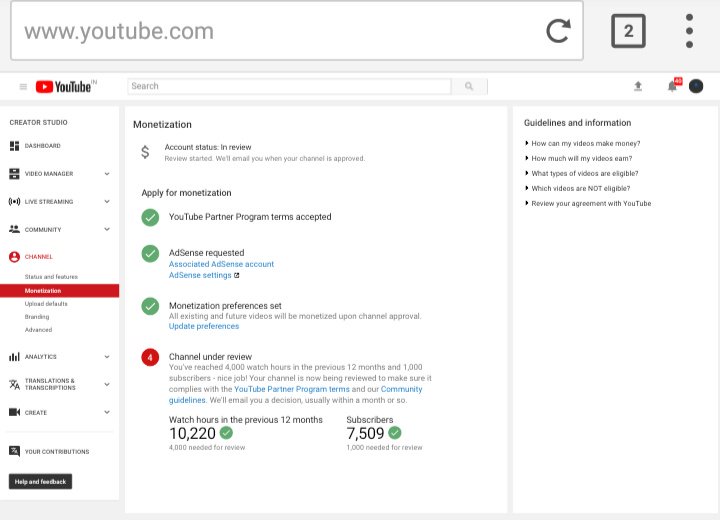
Task: Click the upload video arrow icon
Action: (x=638, y=86)
